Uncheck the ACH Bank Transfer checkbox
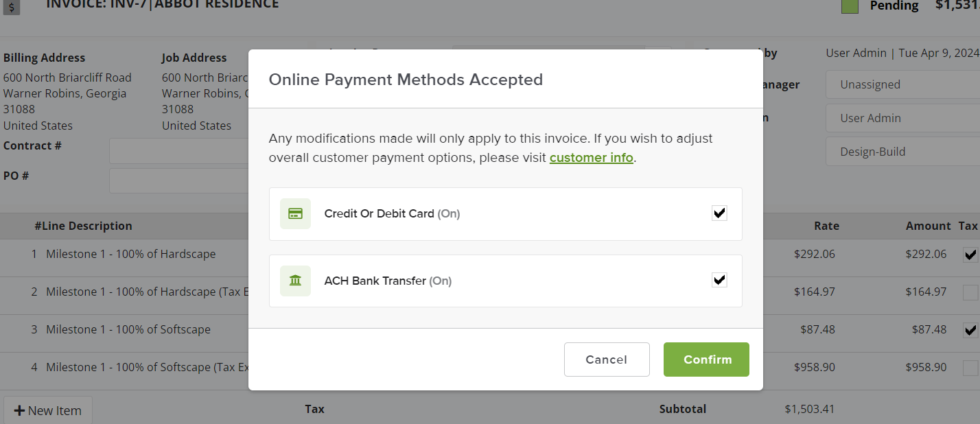Screen dimensions: 980x424 click(x=719, y=280)
